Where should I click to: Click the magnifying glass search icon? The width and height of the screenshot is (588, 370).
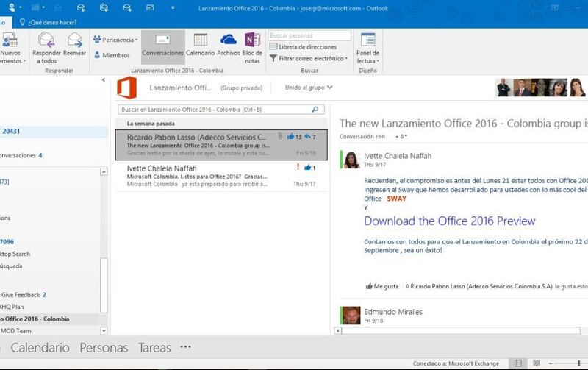315,110
